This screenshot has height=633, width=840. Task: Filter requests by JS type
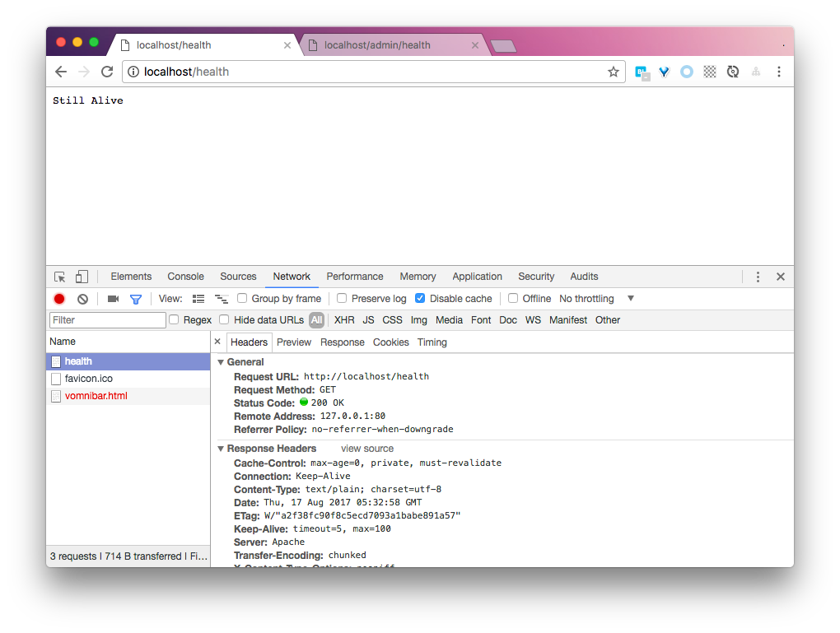click(368, 320)
